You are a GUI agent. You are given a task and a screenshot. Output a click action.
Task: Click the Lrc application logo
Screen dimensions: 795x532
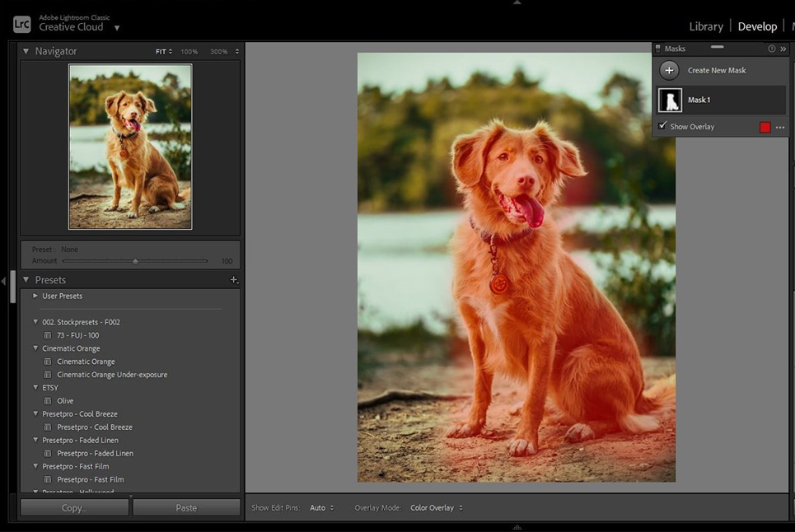point(21,24)
